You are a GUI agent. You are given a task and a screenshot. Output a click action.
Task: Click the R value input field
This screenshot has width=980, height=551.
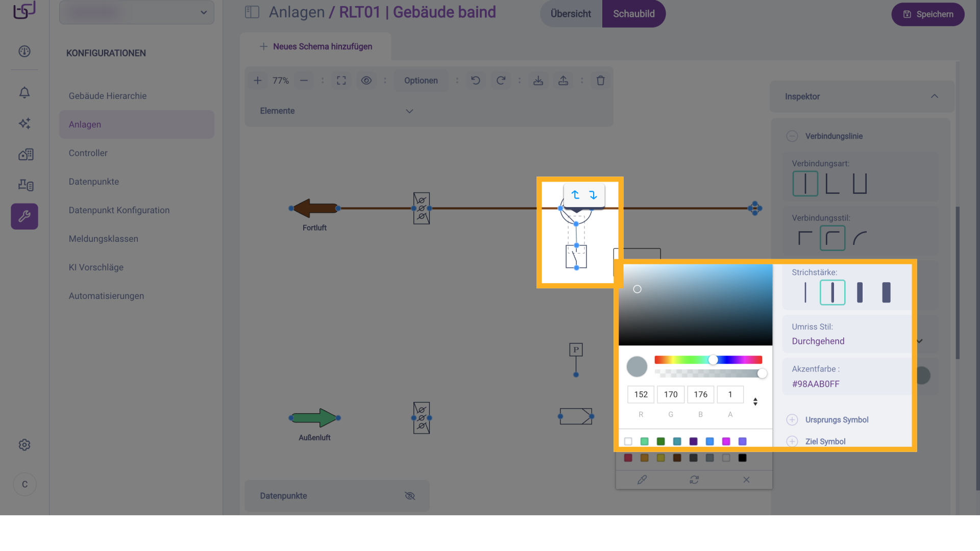tap(641, 394)
